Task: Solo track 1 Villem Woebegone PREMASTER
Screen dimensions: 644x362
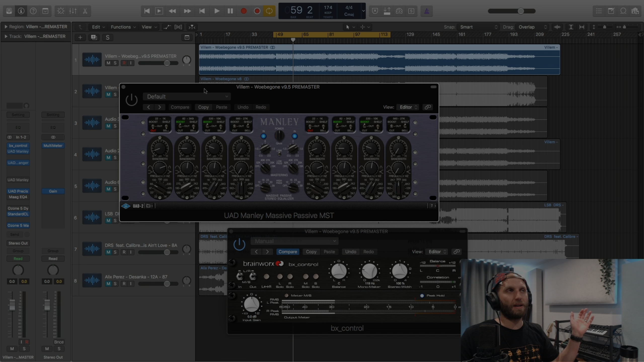Action: (x=115, y=63)
